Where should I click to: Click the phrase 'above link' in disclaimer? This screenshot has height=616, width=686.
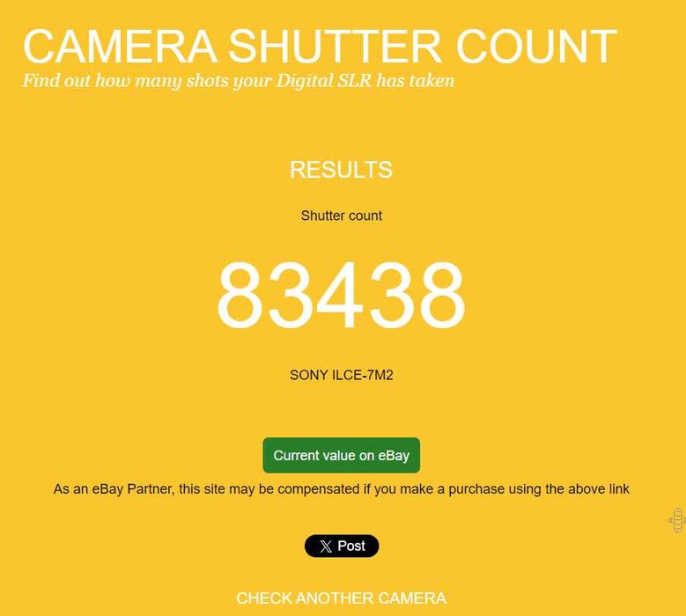587,488
